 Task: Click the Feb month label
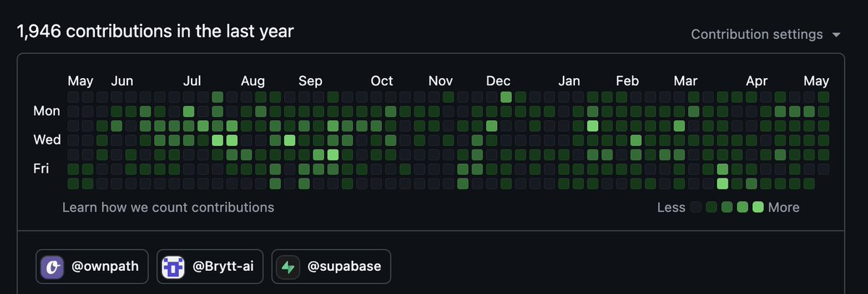[x=628, y=80]
